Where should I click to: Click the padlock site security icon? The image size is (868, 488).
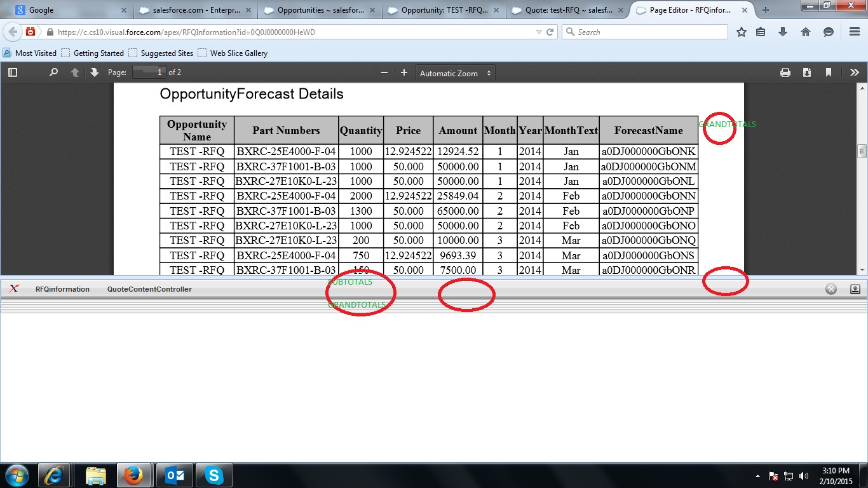click(50, 32)
